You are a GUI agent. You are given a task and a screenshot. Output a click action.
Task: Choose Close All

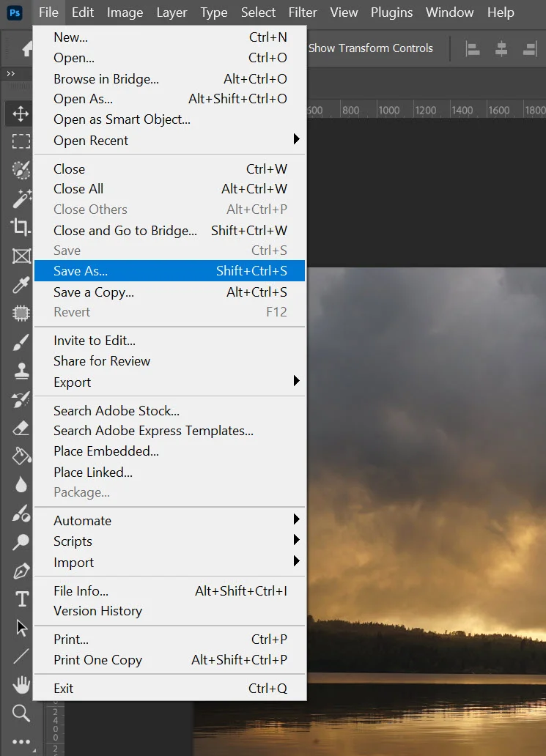(169, 188)
